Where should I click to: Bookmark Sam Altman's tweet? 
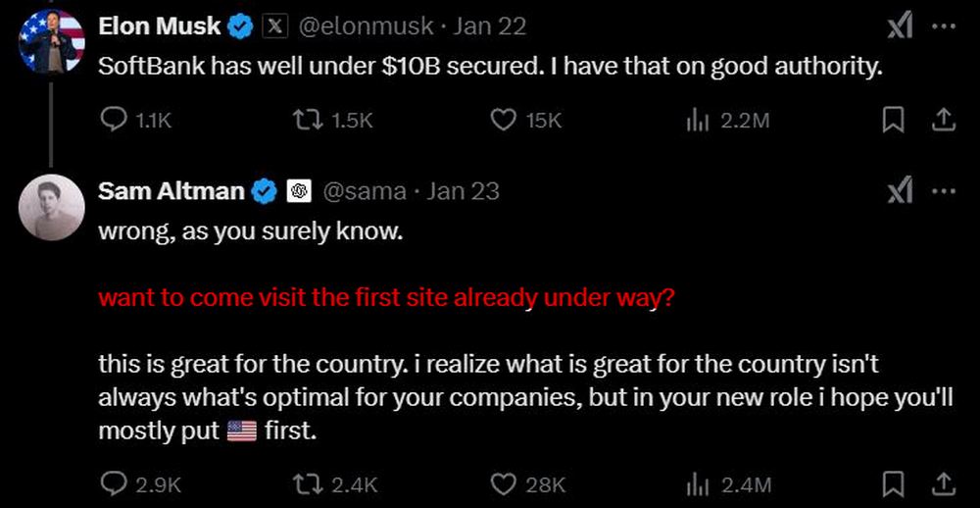(x=893, y=483)
